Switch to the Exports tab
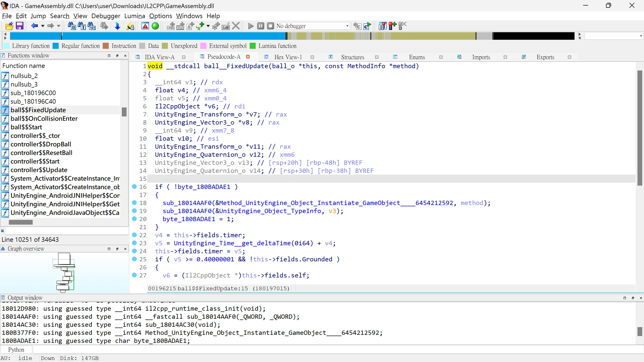This screenshot has width=644, height=362. click(x=545, y=57)
